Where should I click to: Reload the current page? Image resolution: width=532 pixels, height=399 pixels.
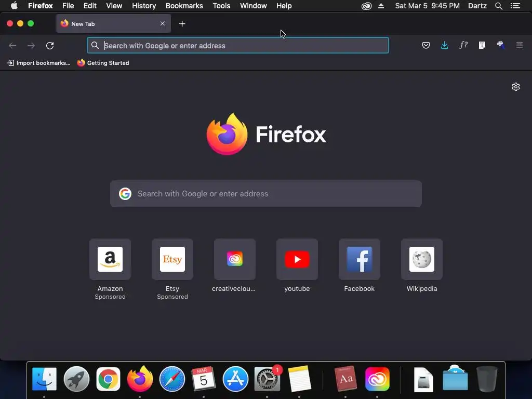click(x=50, y=46)
